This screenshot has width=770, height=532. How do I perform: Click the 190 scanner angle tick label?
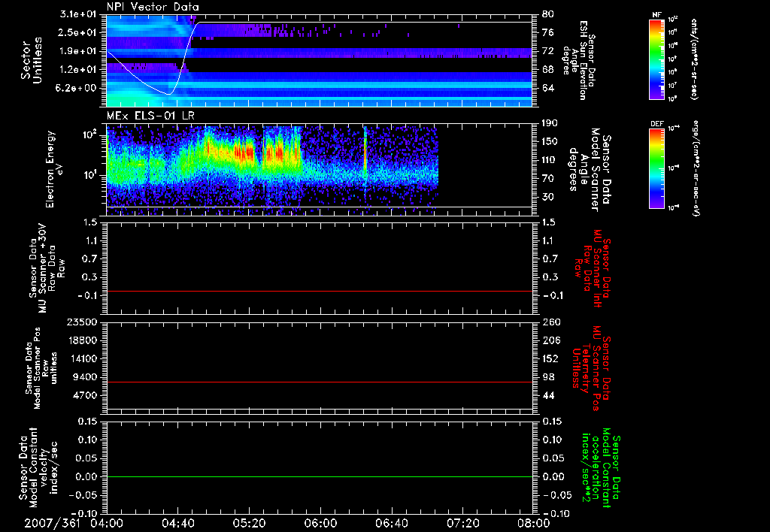[550, 123]
